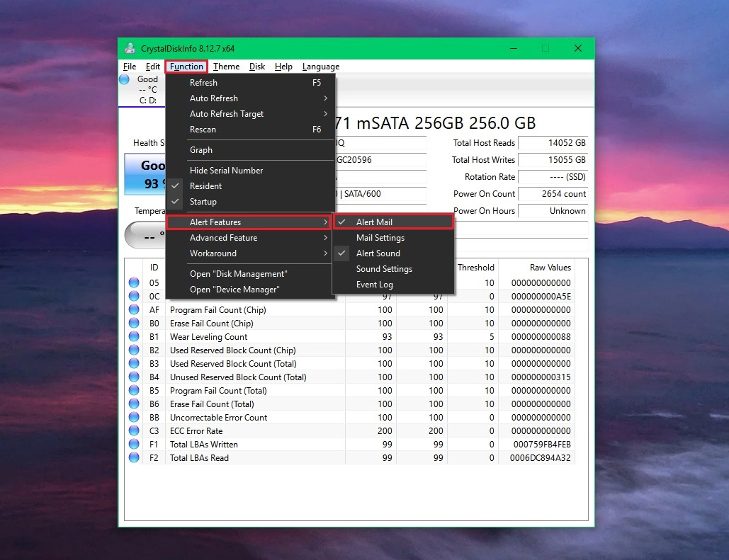Select Refresh from the Function menu
Screen dimensions: 729x560
click(249, 83)
